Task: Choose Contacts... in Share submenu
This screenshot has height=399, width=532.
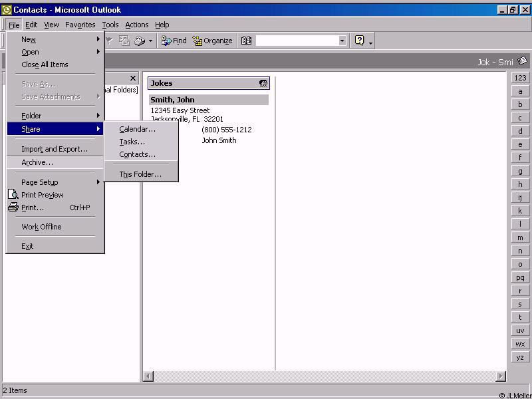Action: (141, 154)
